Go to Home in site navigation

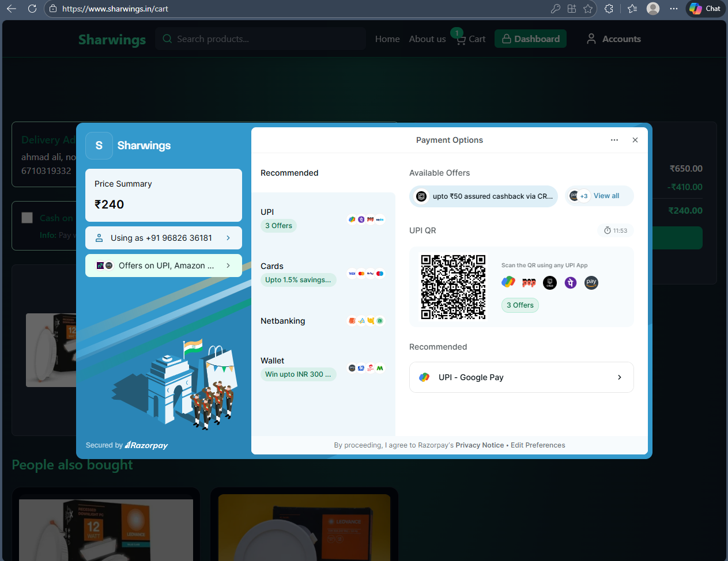(x=387, y=39)
